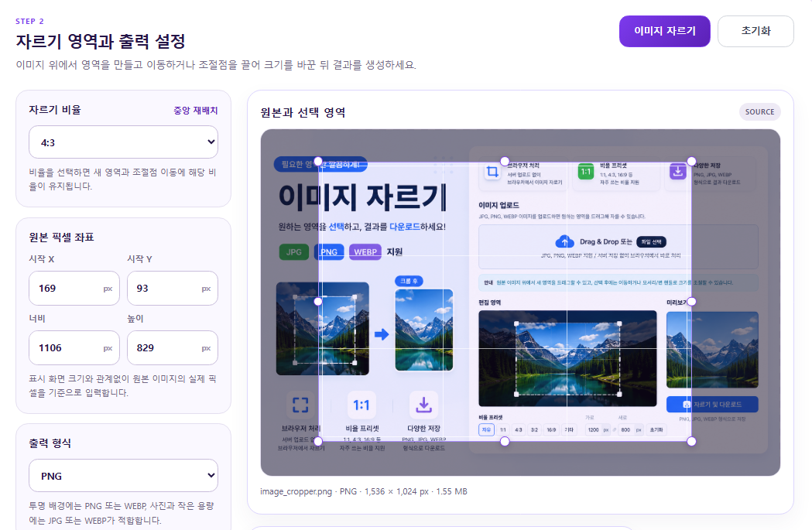Click the SOURCE badge

759,111
